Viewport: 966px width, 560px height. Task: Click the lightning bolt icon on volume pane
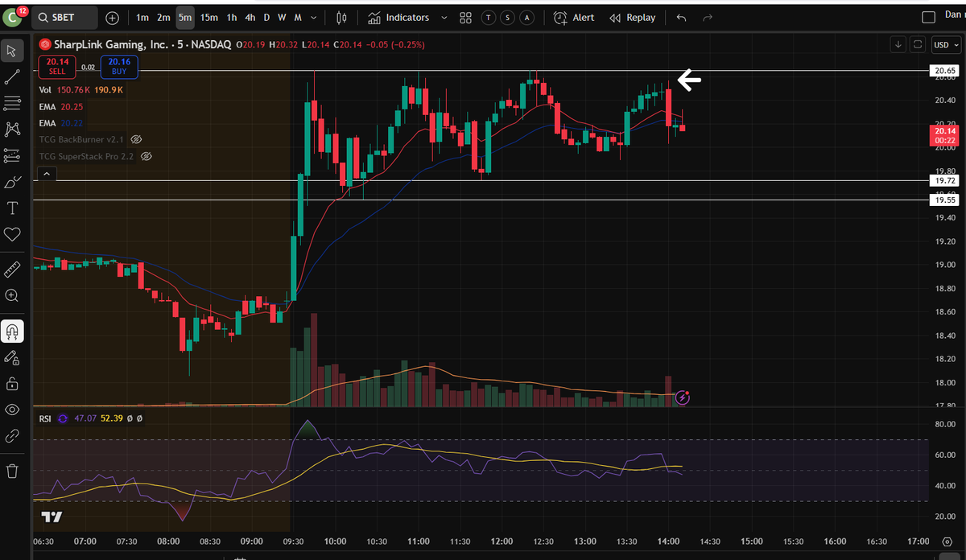(x=683, y=397)
